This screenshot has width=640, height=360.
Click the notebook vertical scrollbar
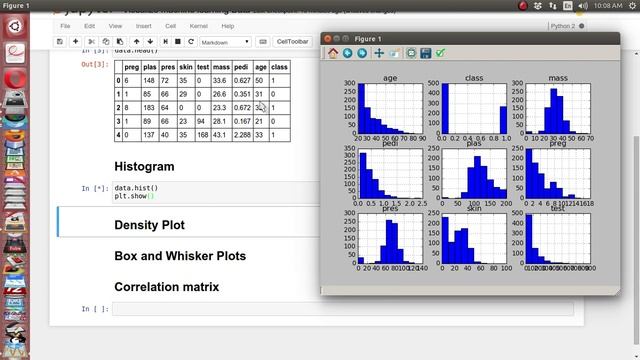pyautogui.click(x=636, y=241)
